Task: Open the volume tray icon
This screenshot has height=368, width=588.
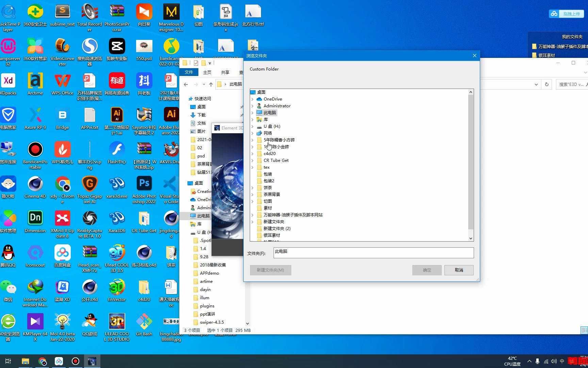Action: [554, 361]
